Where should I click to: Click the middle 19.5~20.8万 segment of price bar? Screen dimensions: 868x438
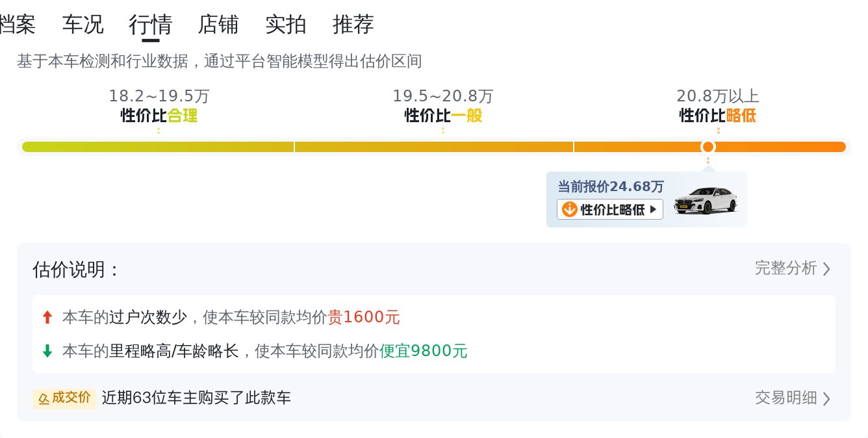pyautogui.click(x=434, y=147)
